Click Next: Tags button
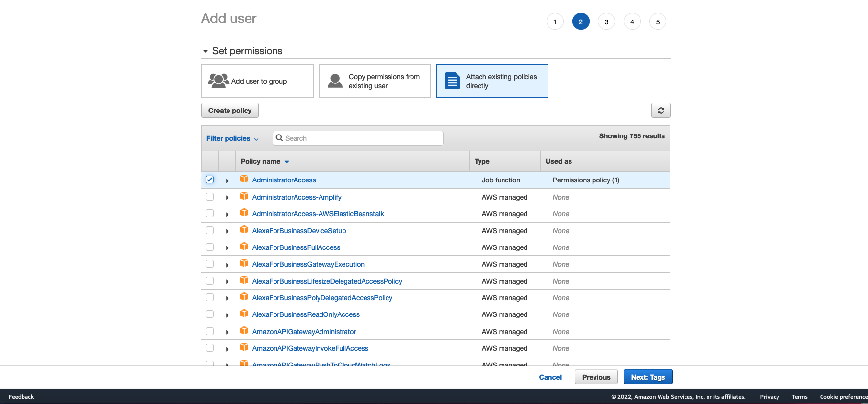The width and height of the screenshot is (868, 404). tap(648, 377)
